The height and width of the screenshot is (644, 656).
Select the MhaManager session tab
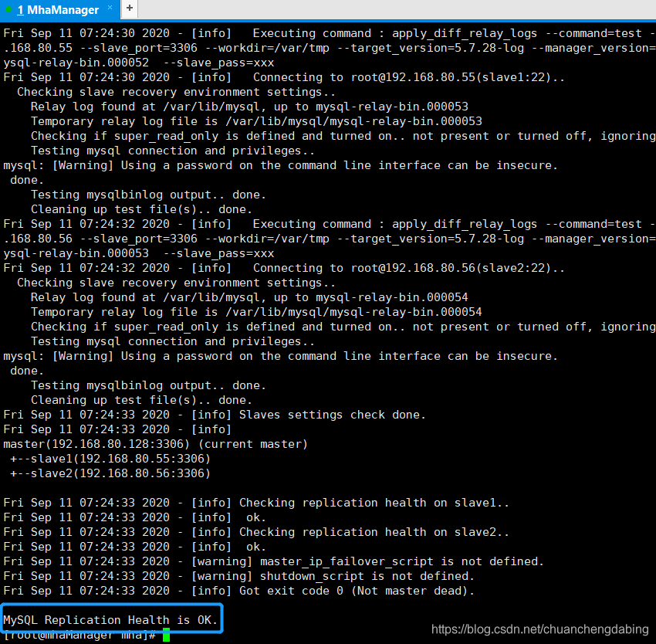60,9
